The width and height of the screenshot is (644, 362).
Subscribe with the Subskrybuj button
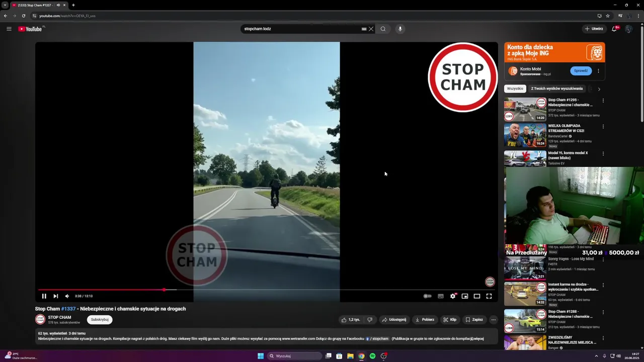coord(100,320)
